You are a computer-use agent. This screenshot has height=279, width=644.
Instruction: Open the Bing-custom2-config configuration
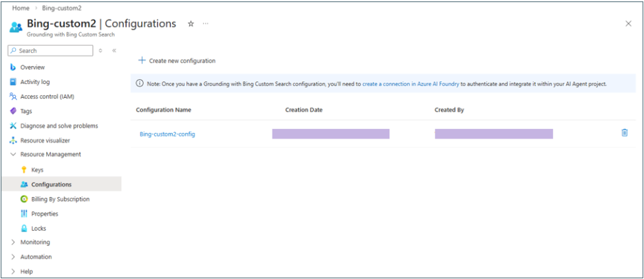(x=168, y=134)
